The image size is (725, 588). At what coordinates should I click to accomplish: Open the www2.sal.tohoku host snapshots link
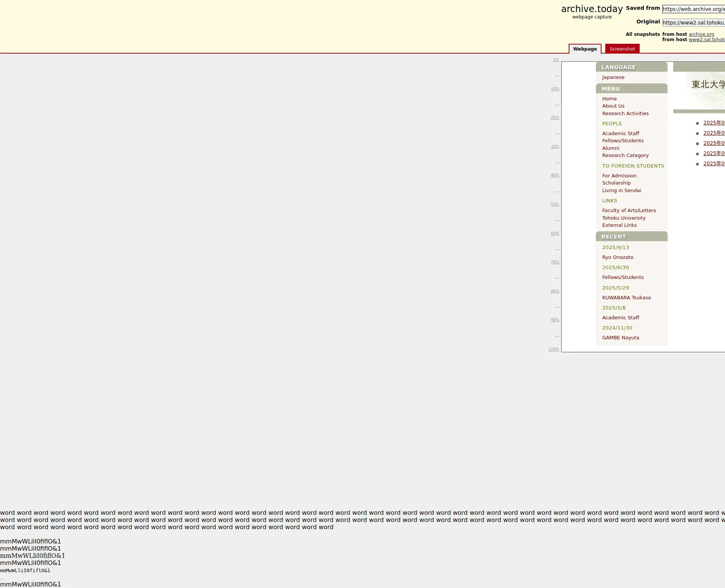(706, 40)
